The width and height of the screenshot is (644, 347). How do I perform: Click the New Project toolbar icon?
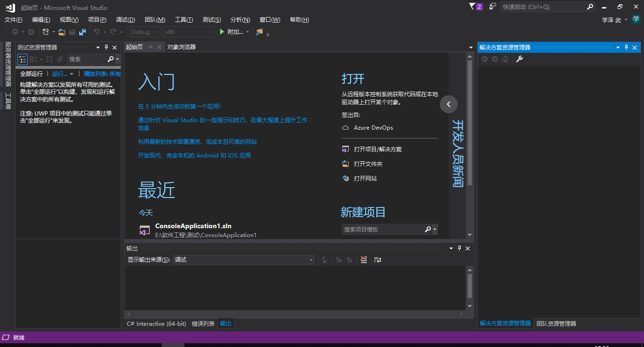pyautogui.click(x=46, y=32)
